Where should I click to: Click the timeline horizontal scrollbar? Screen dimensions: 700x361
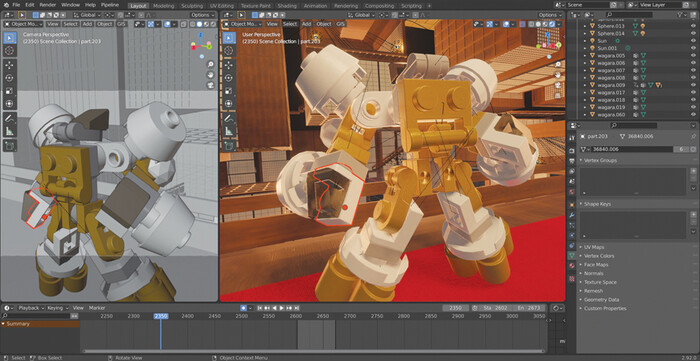point(312,351)
